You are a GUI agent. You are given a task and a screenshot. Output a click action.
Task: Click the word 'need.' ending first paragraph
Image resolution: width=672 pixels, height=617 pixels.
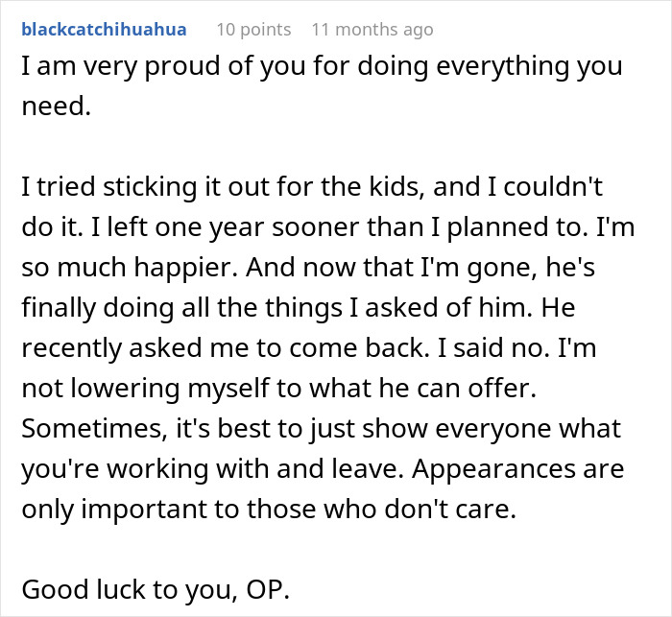[x=55, y=108]
